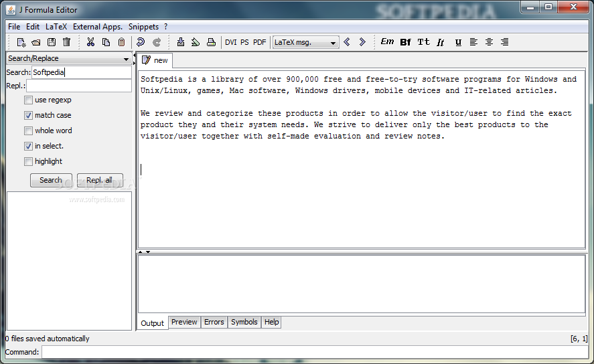
Task: Open the Snippets menu
Action: pyautogui.click(x=143, y=27)
